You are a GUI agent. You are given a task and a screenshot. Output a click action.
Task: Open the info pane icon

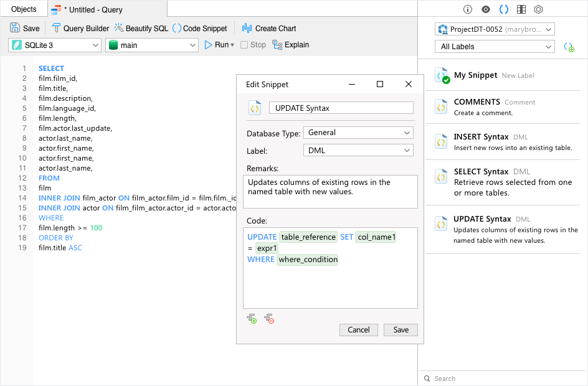(468, 9)
